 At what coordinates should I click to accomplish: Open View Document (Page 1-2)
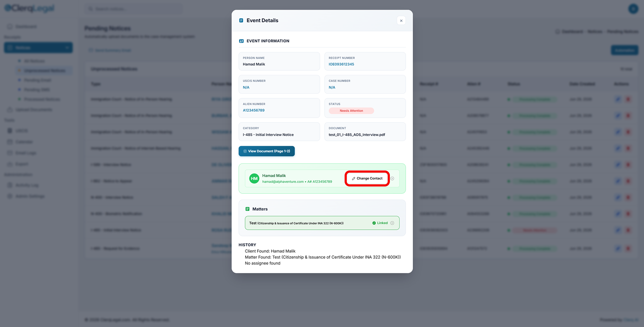266,151
